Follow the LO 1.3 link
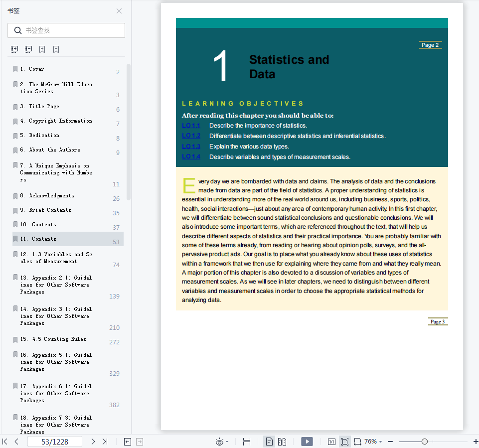 pos(191,147)
